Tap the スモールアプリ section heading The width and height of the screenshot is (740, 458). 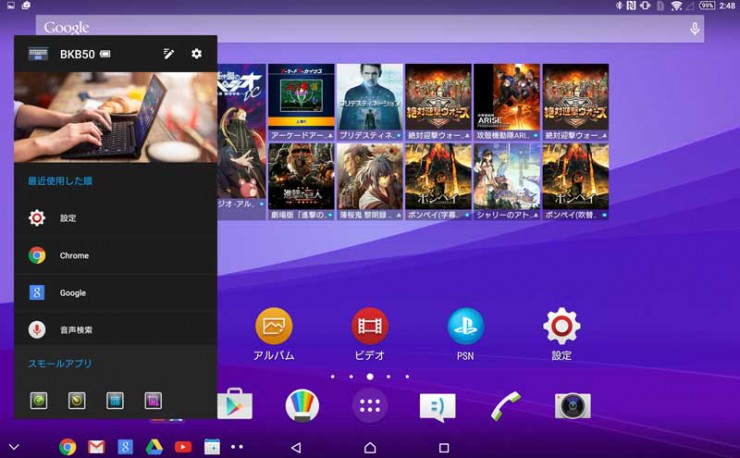pyautogui.click(x=60, y=364)
